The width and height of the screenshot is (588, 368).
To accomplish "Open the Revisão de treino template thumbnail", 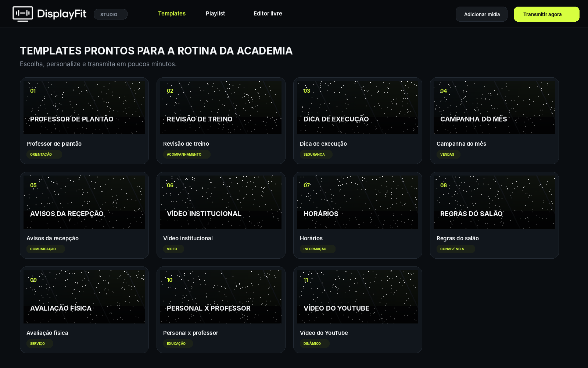I will pos(221,107).
